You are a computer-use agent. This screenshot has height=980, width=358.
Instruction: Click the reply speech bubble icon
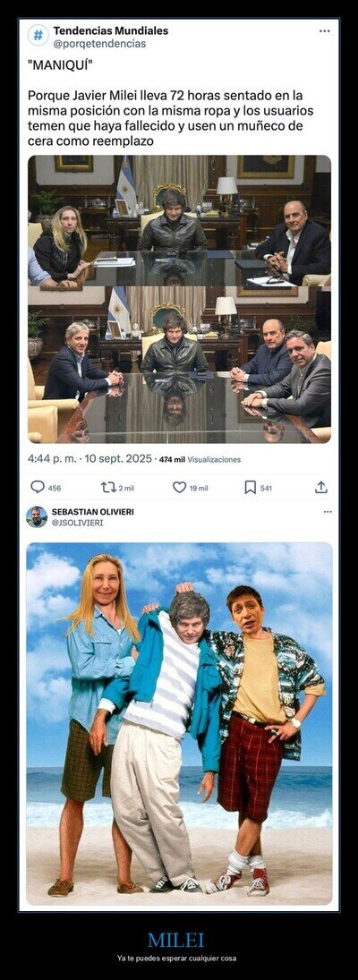[38, 487]
